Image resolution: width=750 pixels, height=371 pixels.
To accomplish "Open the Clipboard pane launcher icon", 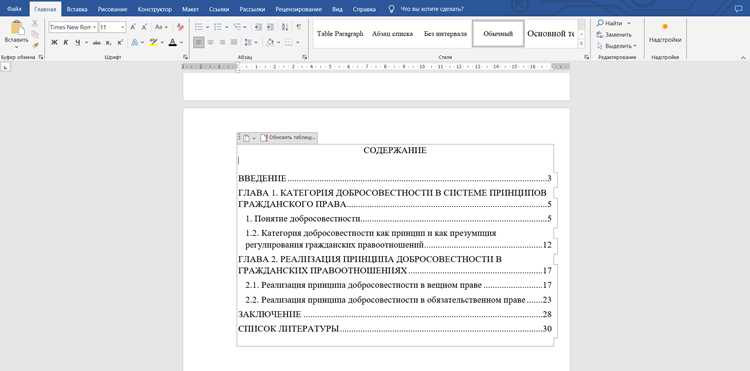I will pos(41,57).
